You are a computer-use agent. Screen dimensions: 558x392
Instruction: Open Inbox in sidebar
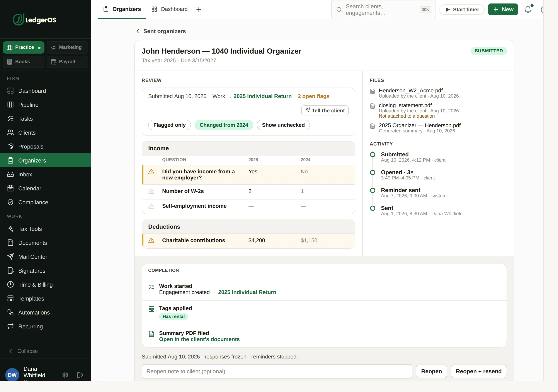click(45, 174)
